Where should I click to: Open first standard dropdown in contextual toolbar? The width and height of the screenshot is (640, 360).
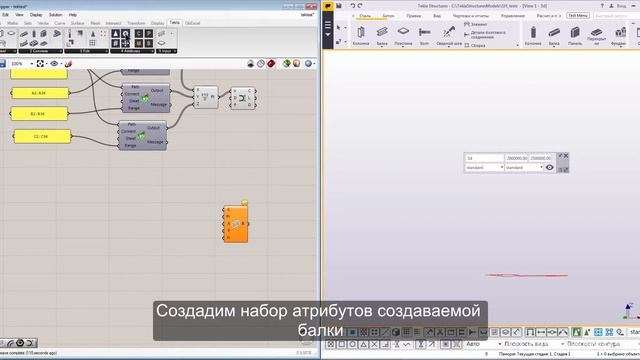(x=484, y=168)
